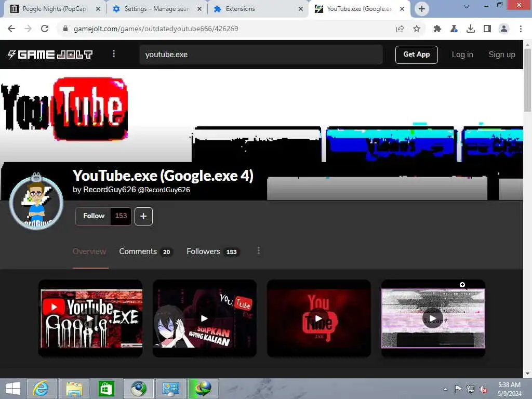Go back with the browser back arrow
Image resolution: width=532 pixels, height=399 pixels.
pyautogui.click(x=11, y=29)
